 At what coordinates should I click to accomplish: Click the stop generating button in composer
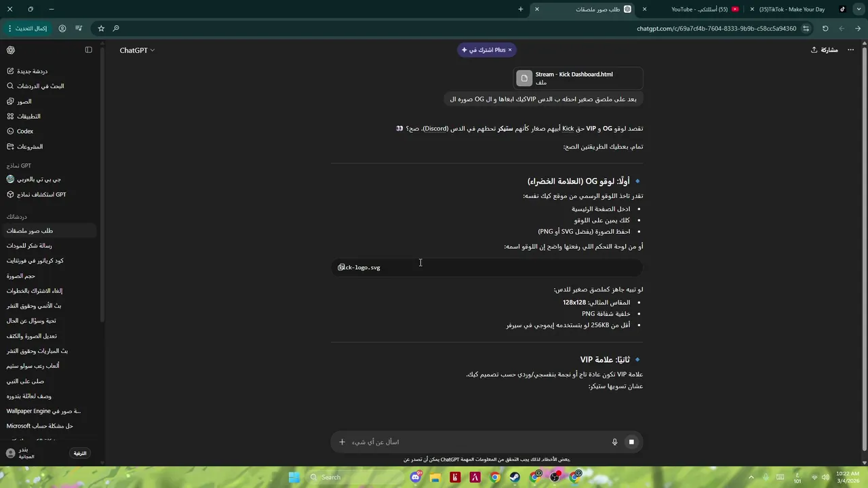pos(631,442)
